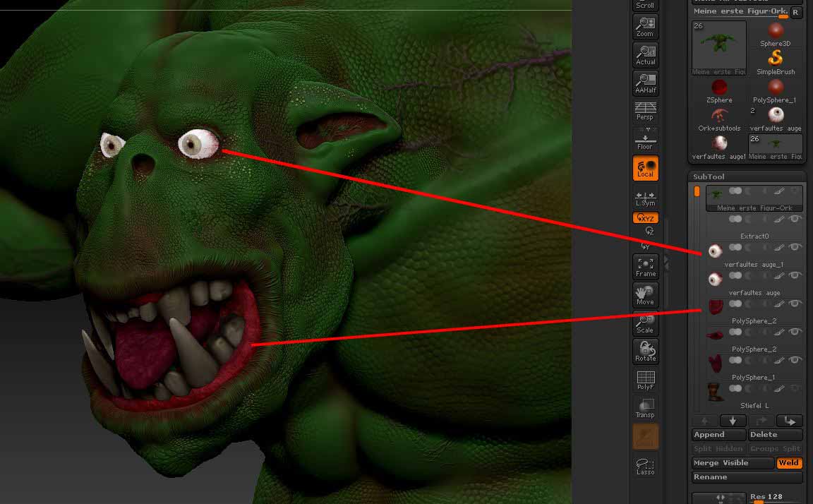
Task: Collapse the SubTool panel header
Action: click(x=709, y=176)
